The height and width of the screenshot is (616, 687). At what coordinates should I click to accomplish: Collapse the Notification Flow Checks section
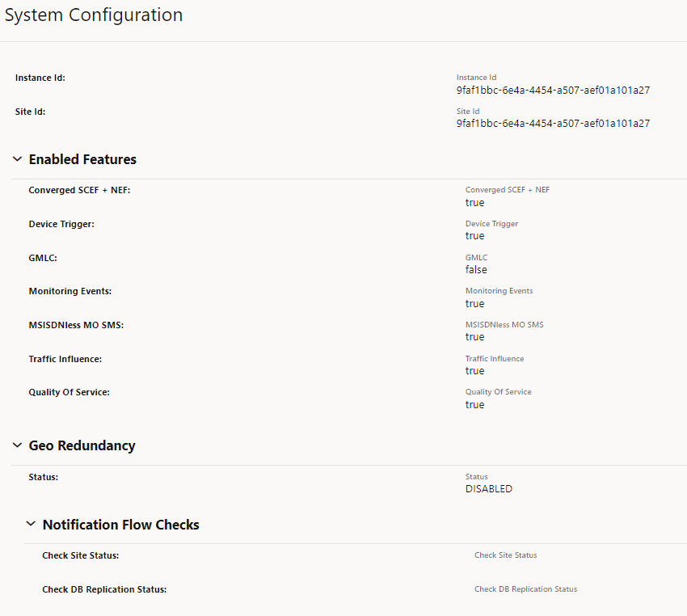(x=31, y=524)
